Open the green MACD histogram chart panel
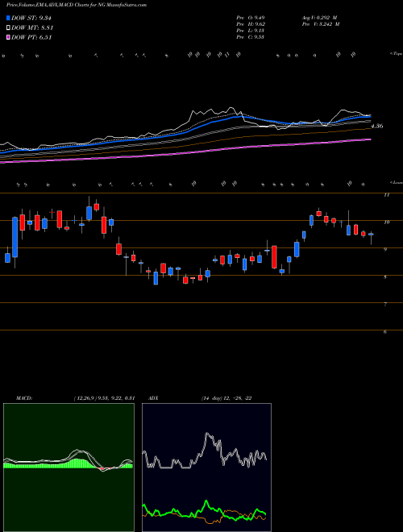The height and width of the screenshot is (532, 403). [69, 468]
